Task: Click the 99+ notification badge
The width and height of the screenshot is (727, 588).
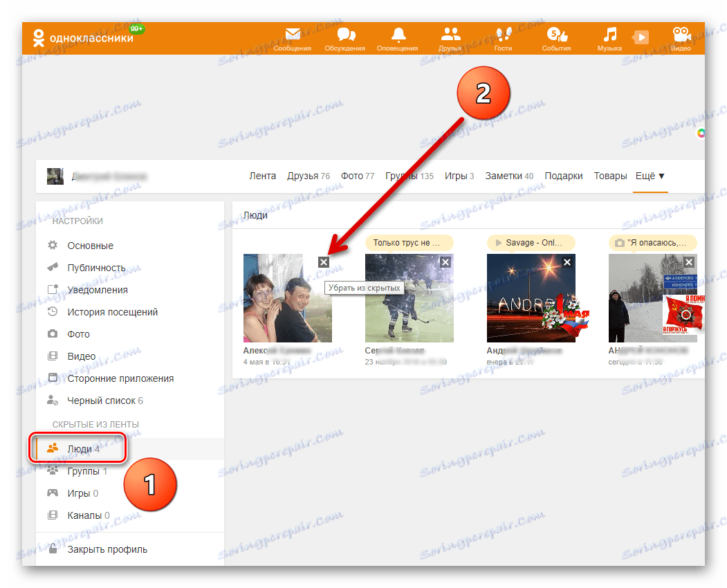Action: [x=137, y=29]
